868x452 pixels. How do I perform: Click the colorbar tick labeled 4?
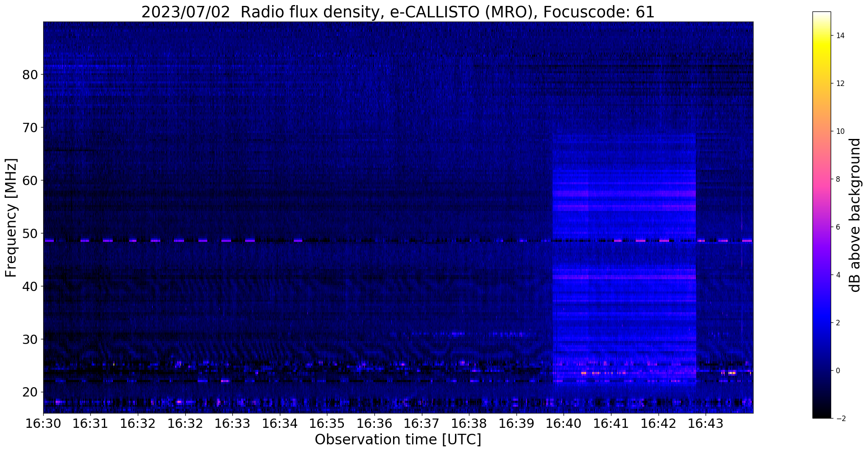tap(837, 275)
